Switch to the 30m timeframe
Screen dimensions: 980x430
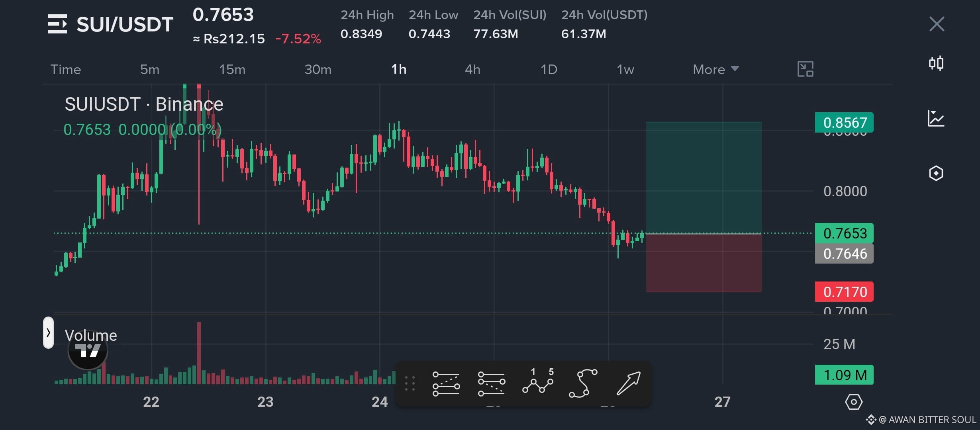[318, 69]
